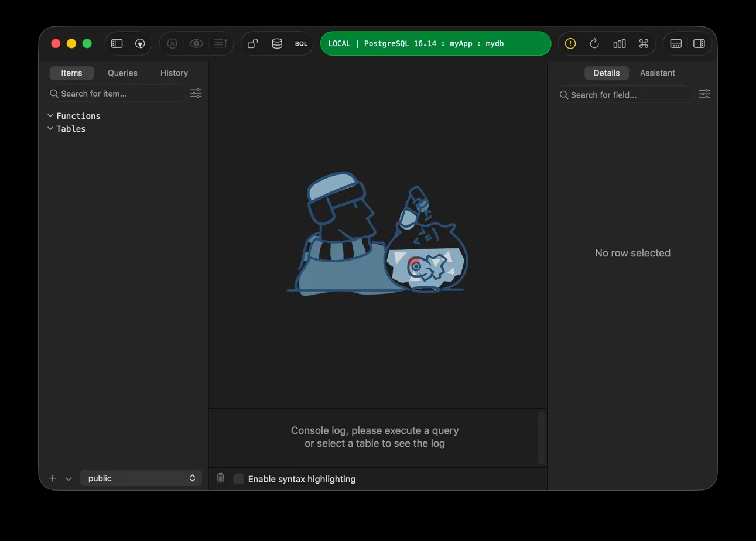Open item filter sliders icon in left sidebar
This screenshot has width=756, height=541.
(196, 93)
